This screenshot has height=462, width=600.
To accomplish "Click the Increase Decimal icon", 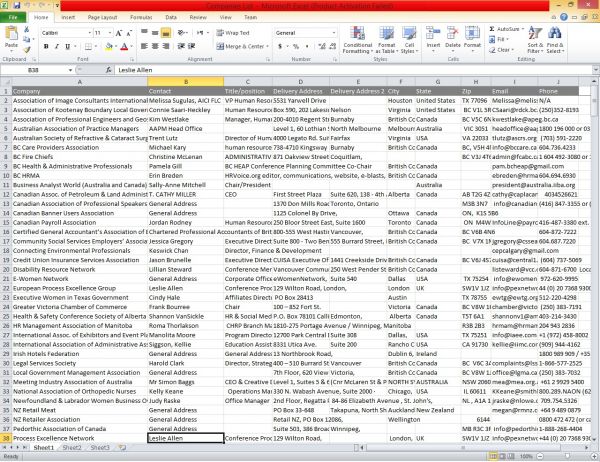I will [322, 46].
